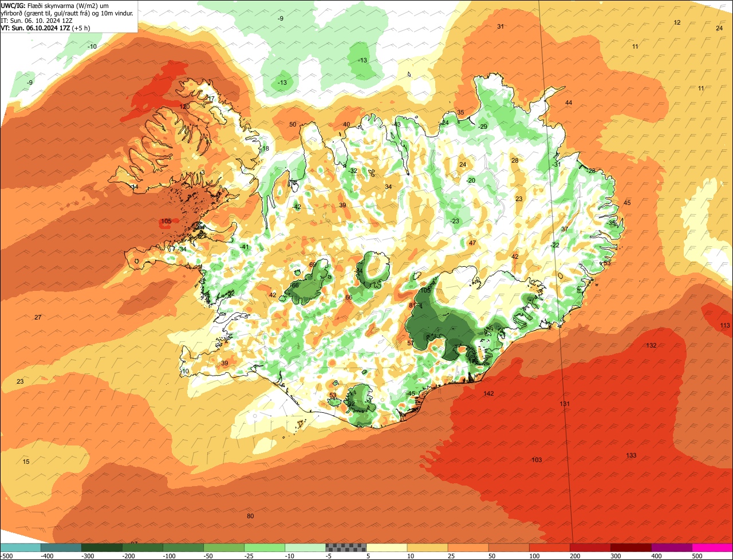Screen dimensions: 733x560
Task: Click the map value '-41' in western Iceland
Action: click(245, 247)
